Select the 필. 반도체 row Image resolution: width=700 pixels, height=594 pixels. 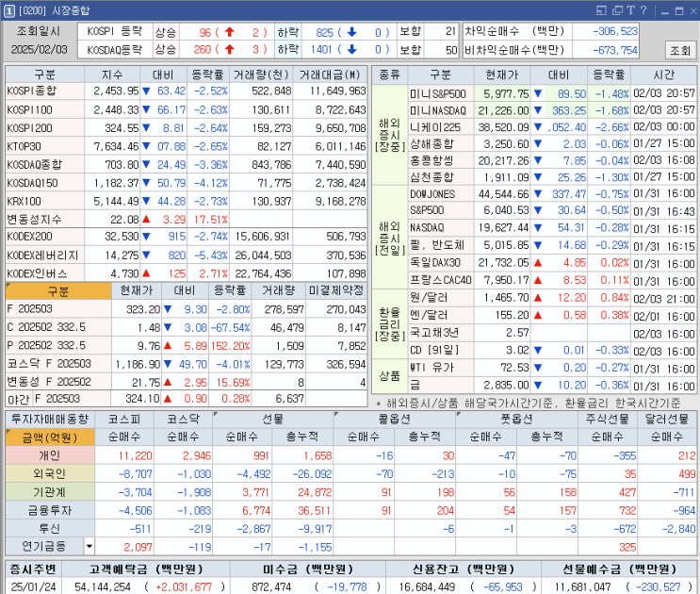click(x=552, y=245)
